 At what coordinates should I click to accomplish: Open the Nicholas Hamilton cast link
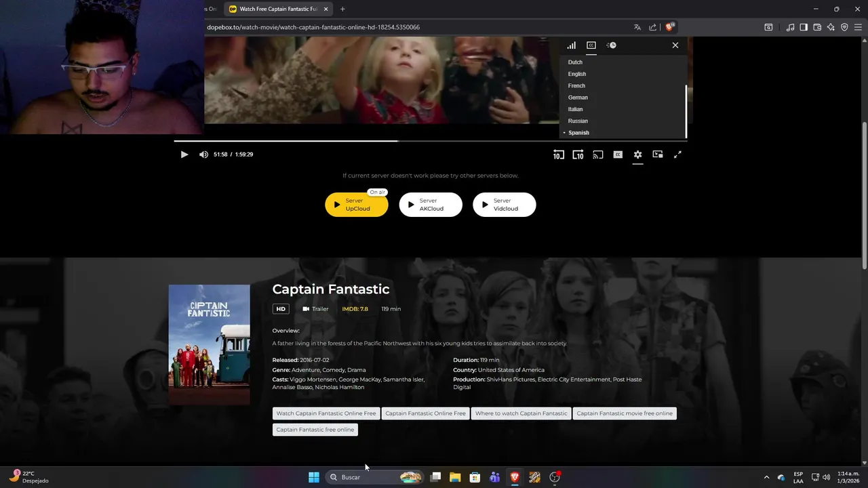tap(340, 387)
